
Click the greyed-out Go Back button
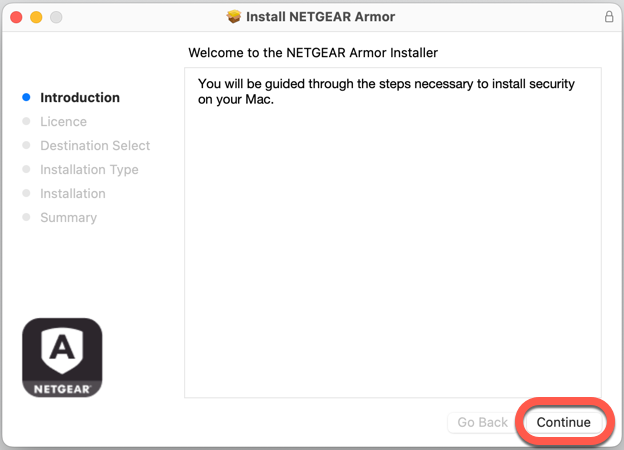482,422
